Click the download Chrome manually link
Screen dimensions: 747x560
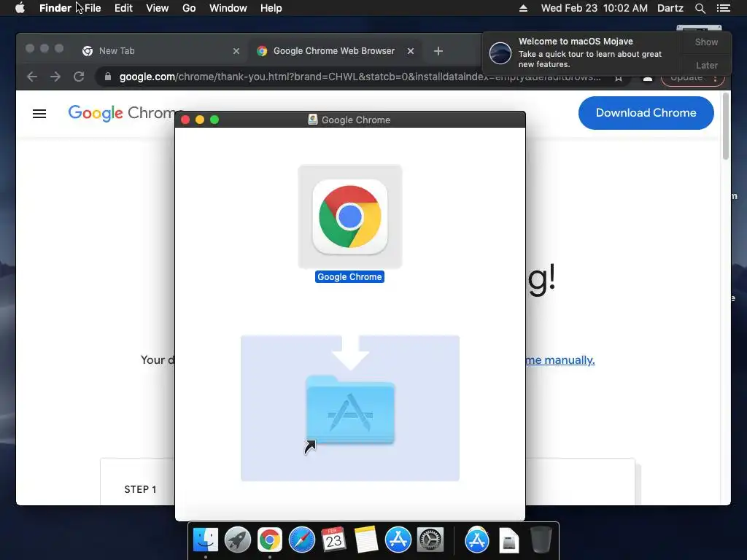coord(560,360)
